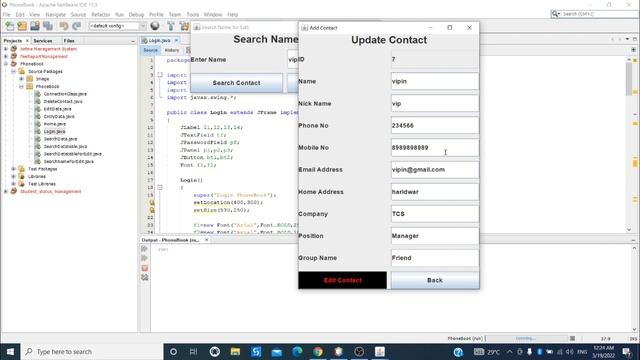Open the Tools menu
The height and width of the screenshot is (360, 640).
pos(193,14)
